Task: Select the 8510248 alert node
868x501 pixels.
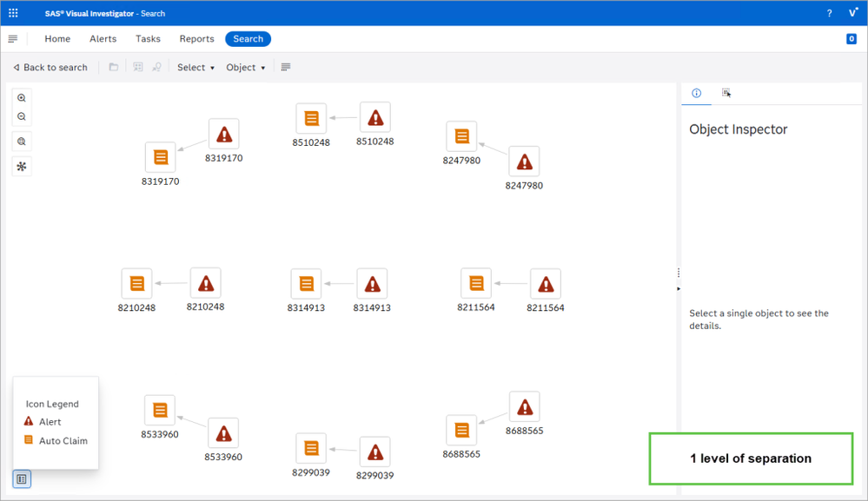Action: tap(375, 117)
